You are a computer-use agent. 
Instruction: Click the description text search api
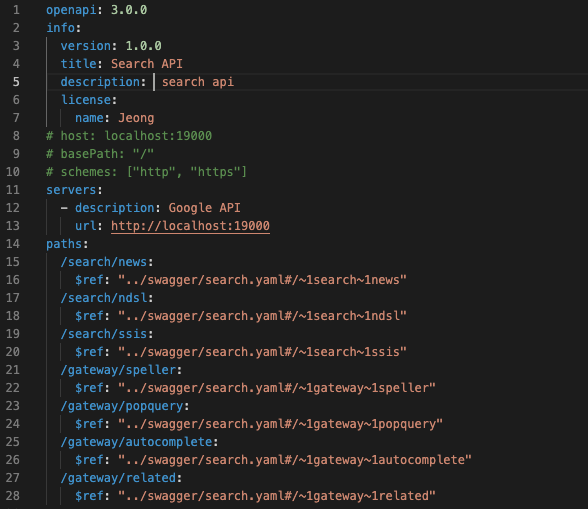tap(198, 82)
